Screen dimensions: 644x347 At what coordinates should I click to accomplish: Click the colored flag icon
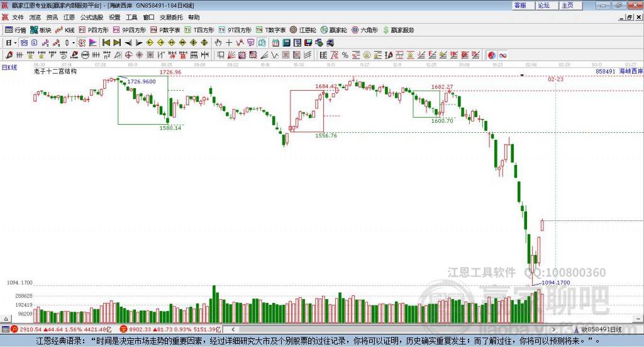(x=93, y=42)
